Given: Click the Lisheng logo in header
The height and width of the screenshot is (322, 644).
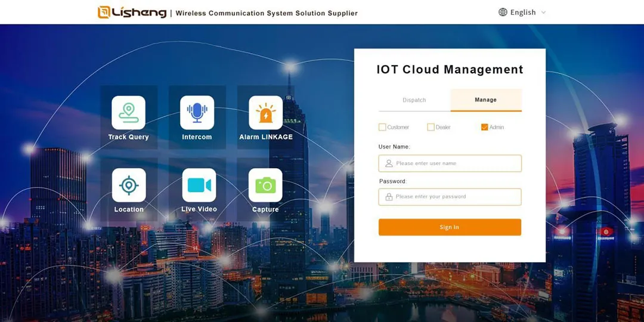Looking at the screenshot, I should click(132, 12).
